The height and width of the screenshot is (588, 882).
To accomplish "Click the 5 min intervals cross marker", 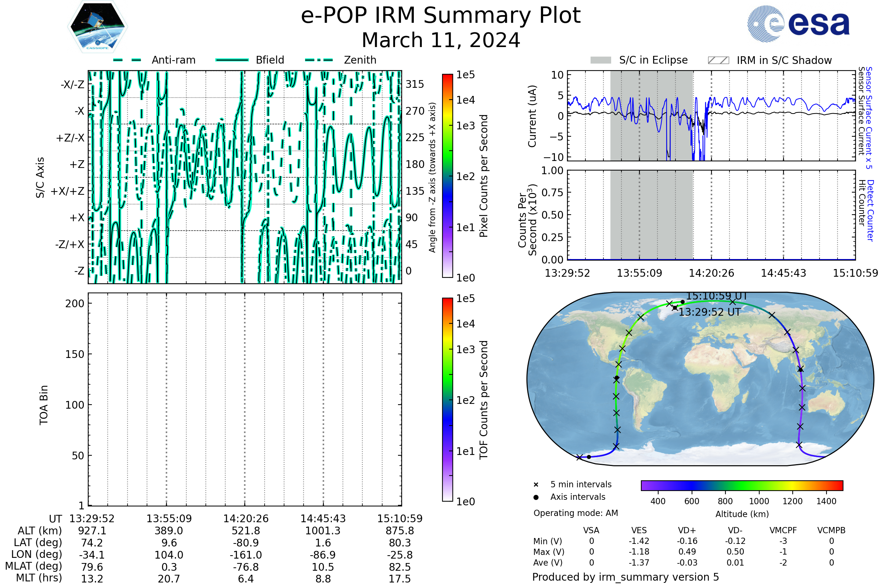I will click(536, 485).
